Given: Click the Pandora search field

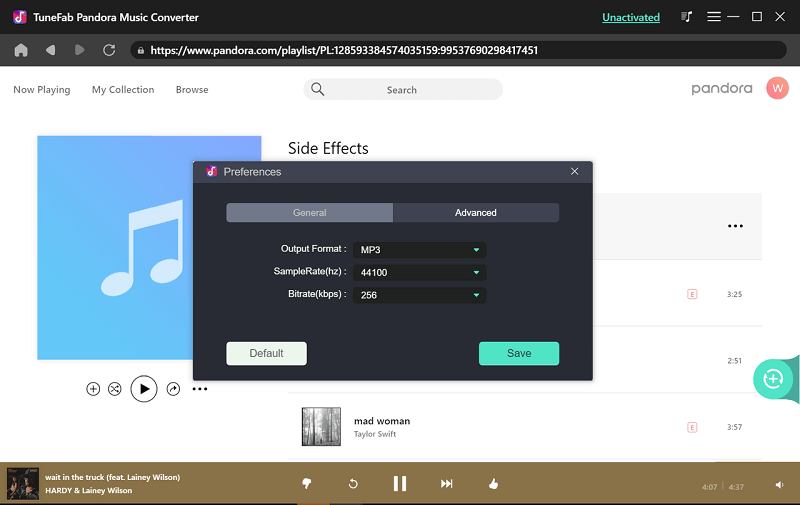Looking at the screenshot, I should pos(403,90).
